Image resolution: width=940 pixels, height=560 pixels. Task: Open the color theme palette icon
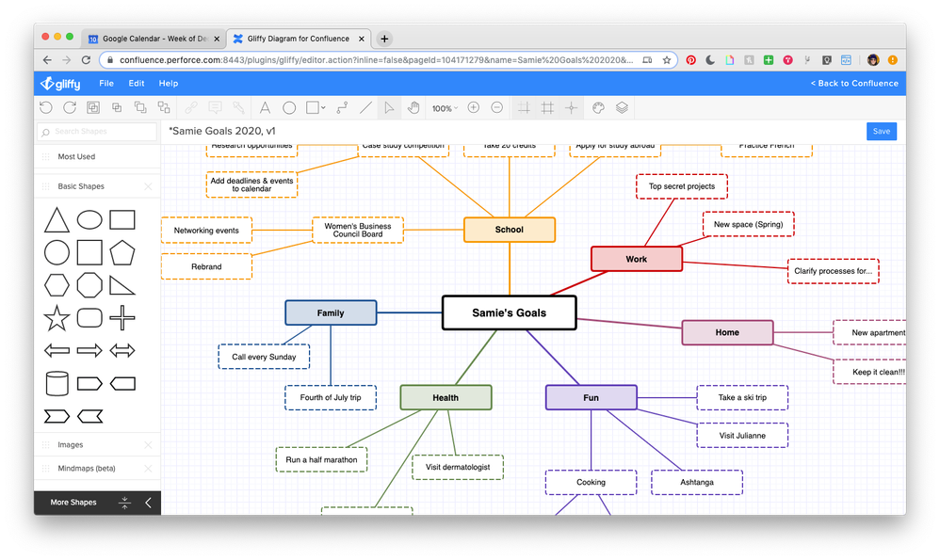(x=597, y=107)
